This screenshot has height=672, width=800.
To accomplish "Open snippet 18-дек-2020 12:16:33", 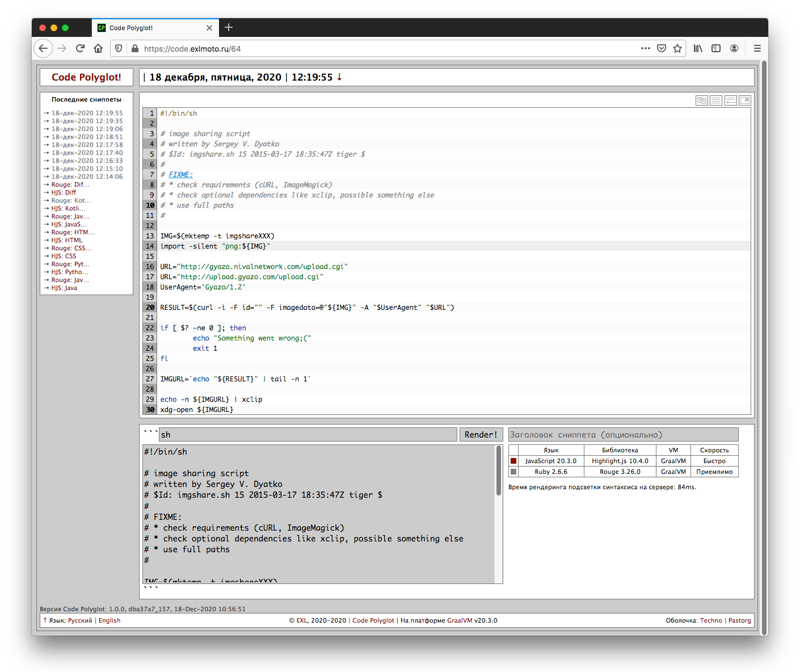I will point(87,161).
